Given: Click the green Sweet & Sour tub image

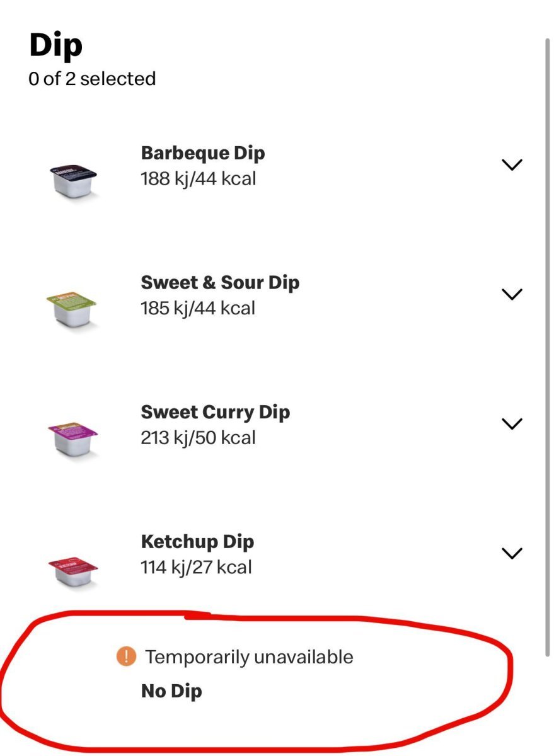Looking at the screenshot, I should tap(74, 311).
